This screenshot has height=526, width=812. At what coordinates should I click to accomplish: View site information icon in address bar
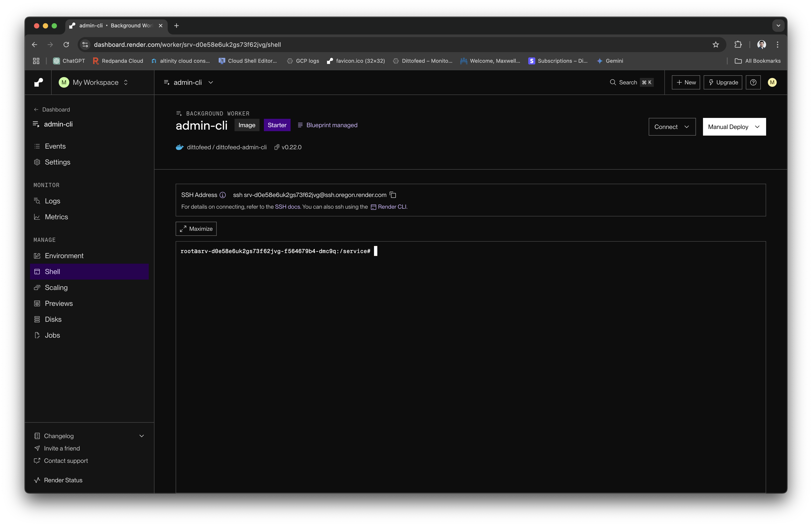pos(85,45)
